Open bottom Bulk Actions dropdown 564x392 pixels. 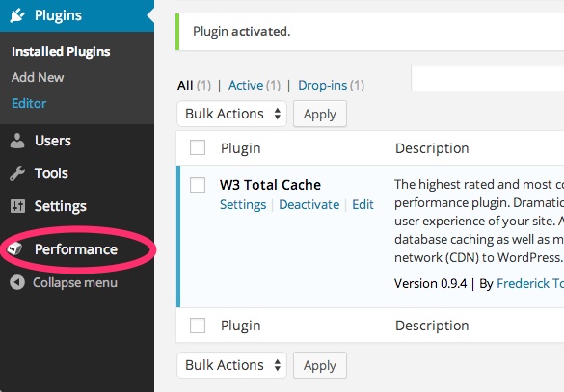coord(231,365)
